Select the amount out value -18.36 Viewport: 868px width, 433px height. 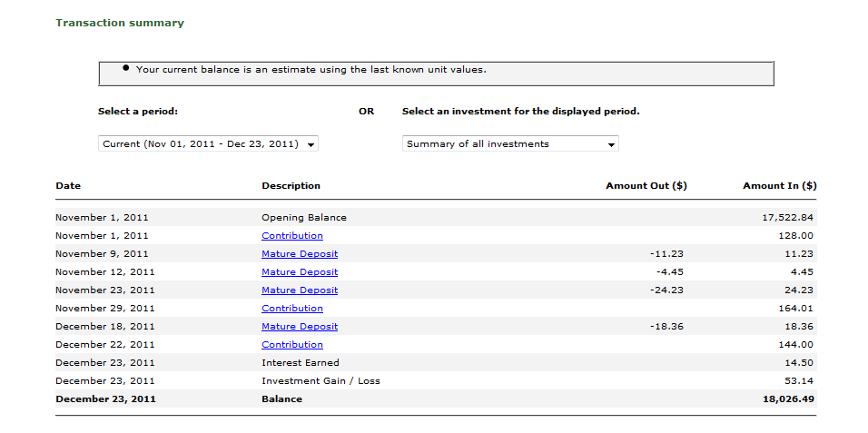tap(666, 326)
